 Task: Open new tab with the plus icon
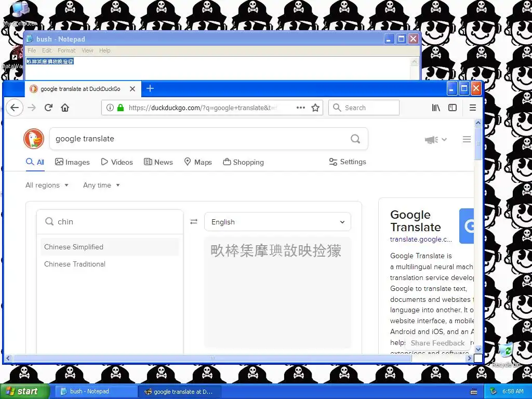(x=150, y=88)
